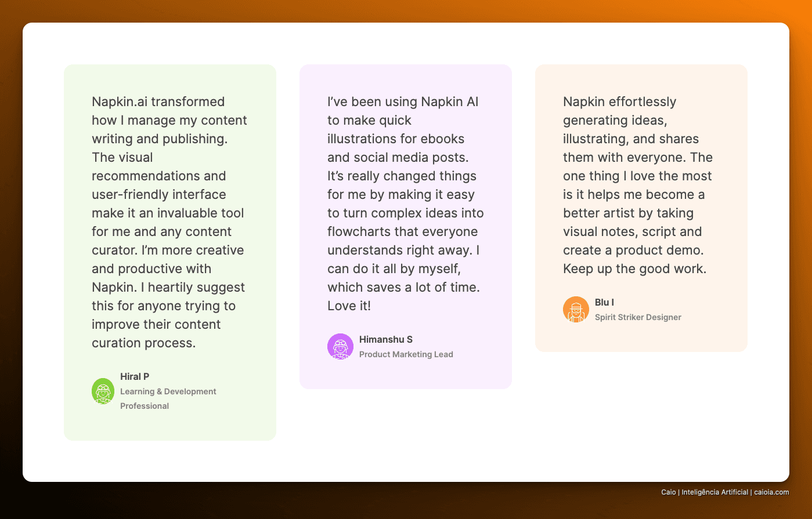Select the Himanshu S name label
812x519 pixels.
coord(386,339)
